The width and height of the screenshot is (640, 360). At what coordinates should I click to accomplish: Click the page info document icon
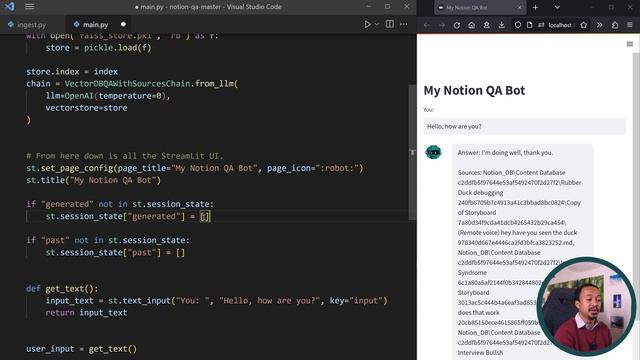[x=529, y=25]
